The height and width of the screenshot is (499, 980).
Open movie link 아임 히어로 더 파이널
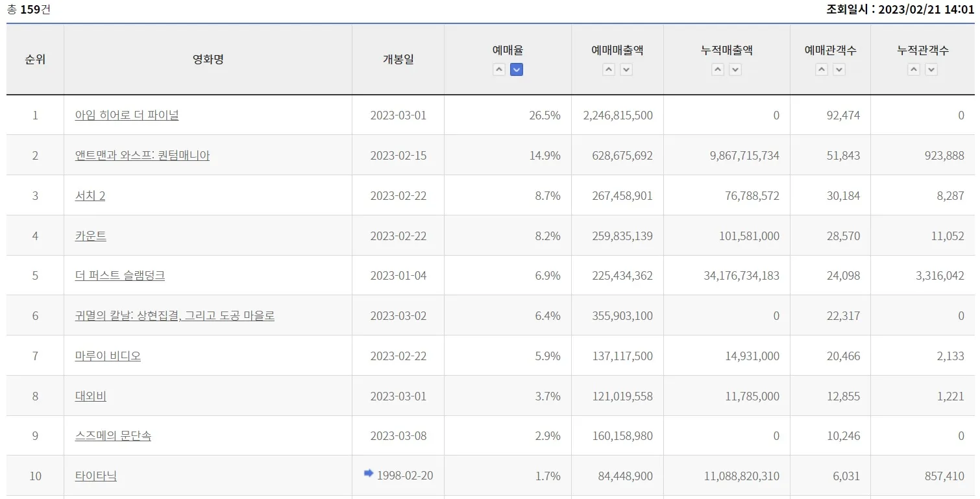coord(127,116)
